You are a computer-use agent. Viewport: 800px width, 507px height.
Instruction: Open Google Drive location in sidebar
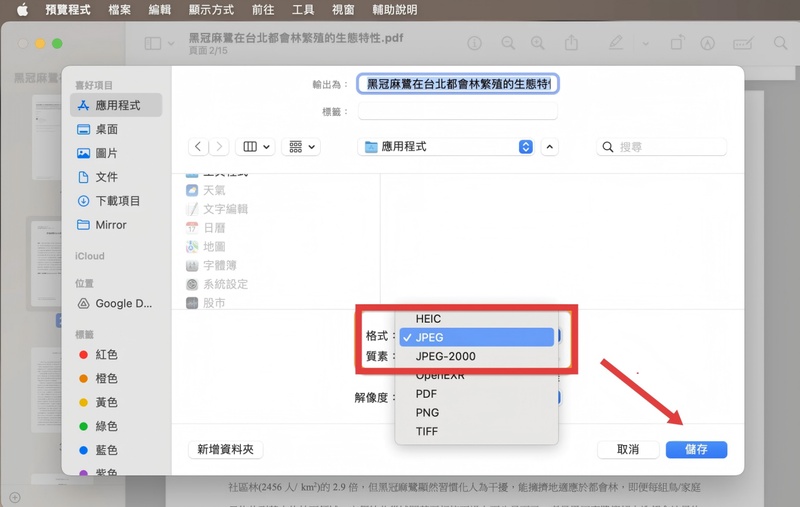(122, 303)
